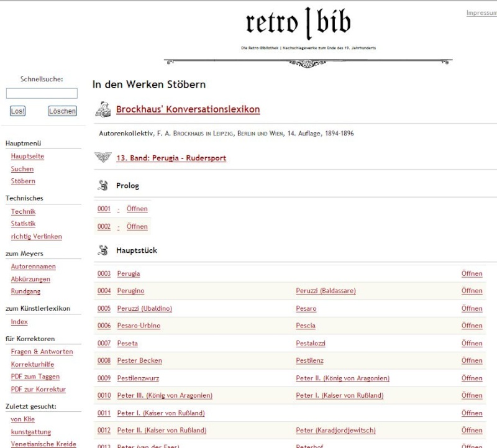Click Öffnen in the 0010 row
This screenshot has height=448, width=497.
[472, 395]
